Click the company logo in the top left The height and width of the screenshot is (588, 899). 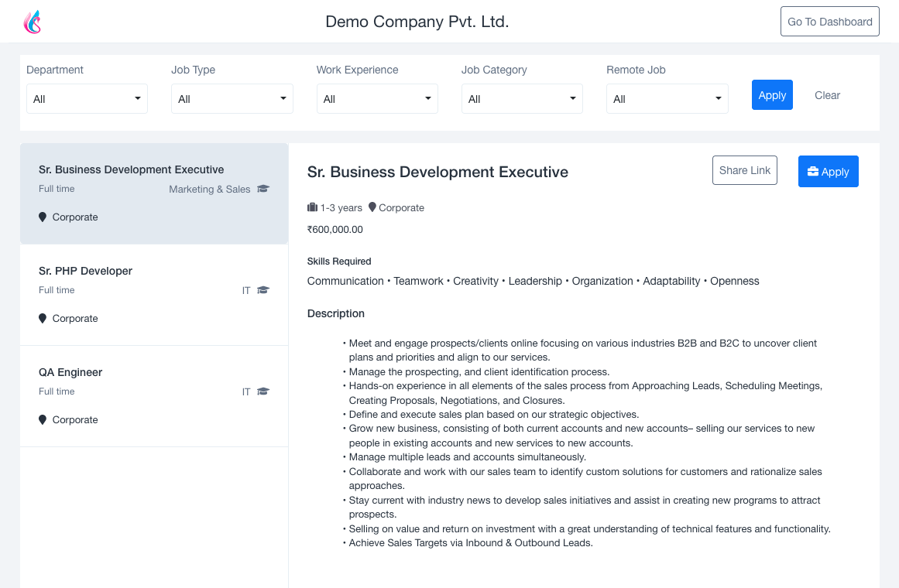33,23
